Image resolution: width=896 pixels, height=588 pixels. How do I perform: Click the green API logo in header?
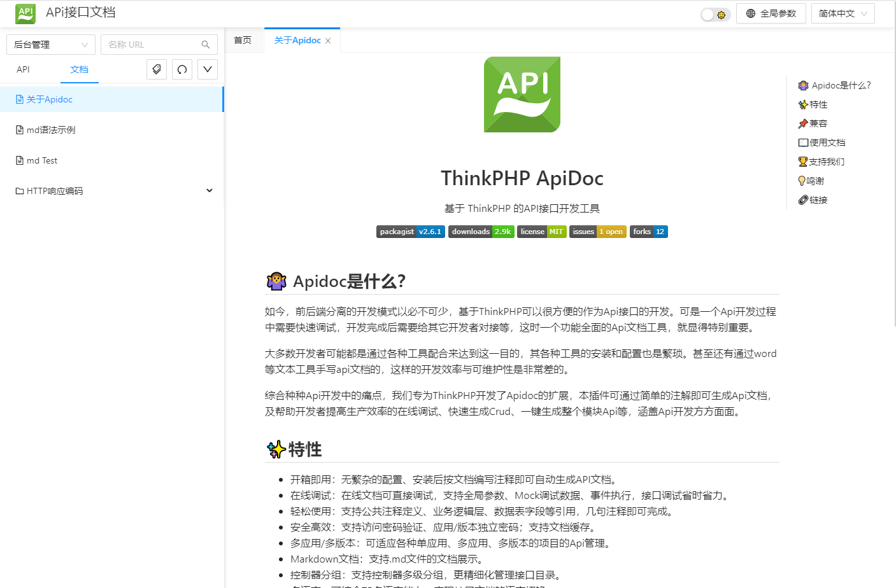tap(25, 13)
